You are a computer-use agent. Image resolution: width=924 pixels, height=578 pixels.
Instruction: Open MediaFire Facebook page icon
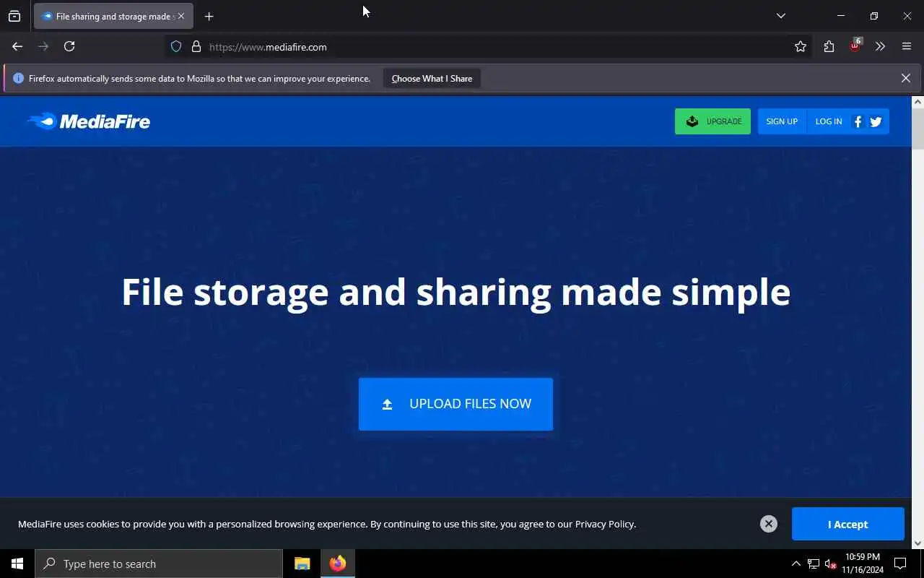(858, 121)
